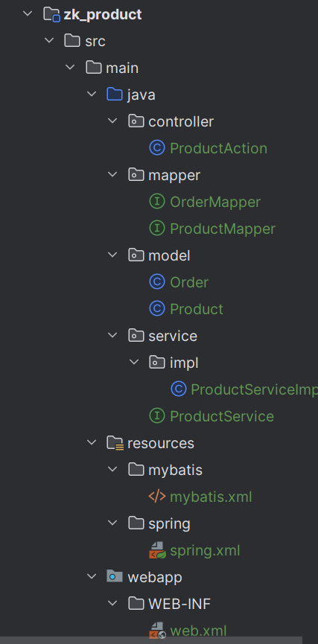Click the Order class icon
This screenshot has height=644, width=318.
click(157, 282)
